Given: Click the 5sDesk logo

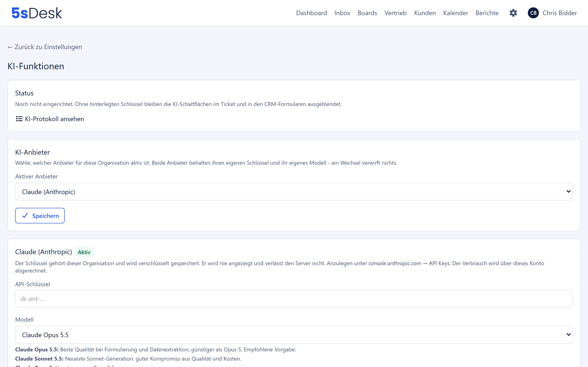Looking at the screenshot, I should 37,13.
